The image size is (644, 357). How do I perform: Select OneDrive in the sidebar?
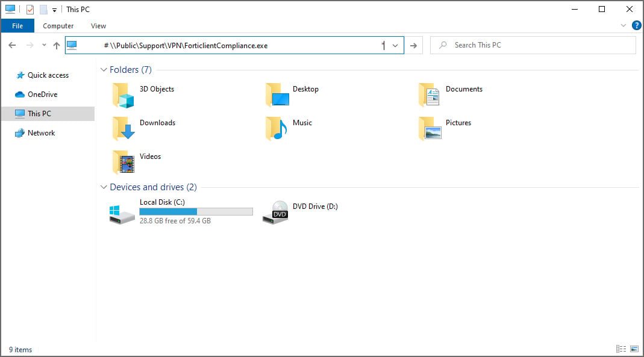point(41,94)
